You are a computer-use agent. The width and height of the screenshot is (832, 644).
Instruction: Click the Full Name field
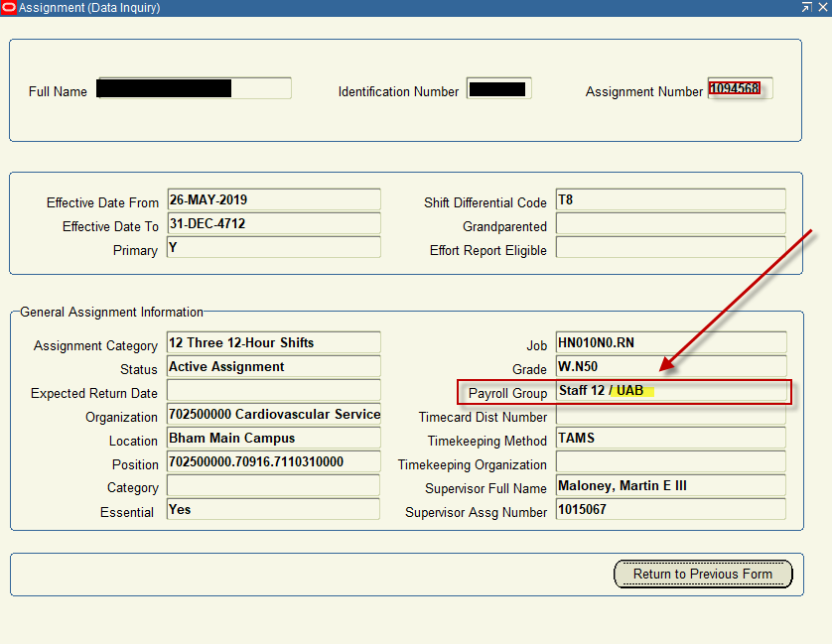click(194, 89)
